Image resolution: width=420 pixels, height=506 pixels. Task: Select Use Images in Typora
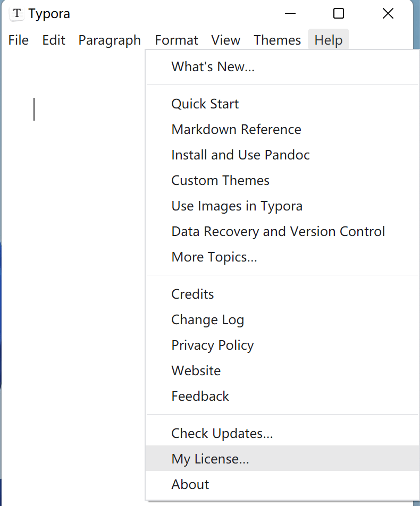[x=237, y=206]
